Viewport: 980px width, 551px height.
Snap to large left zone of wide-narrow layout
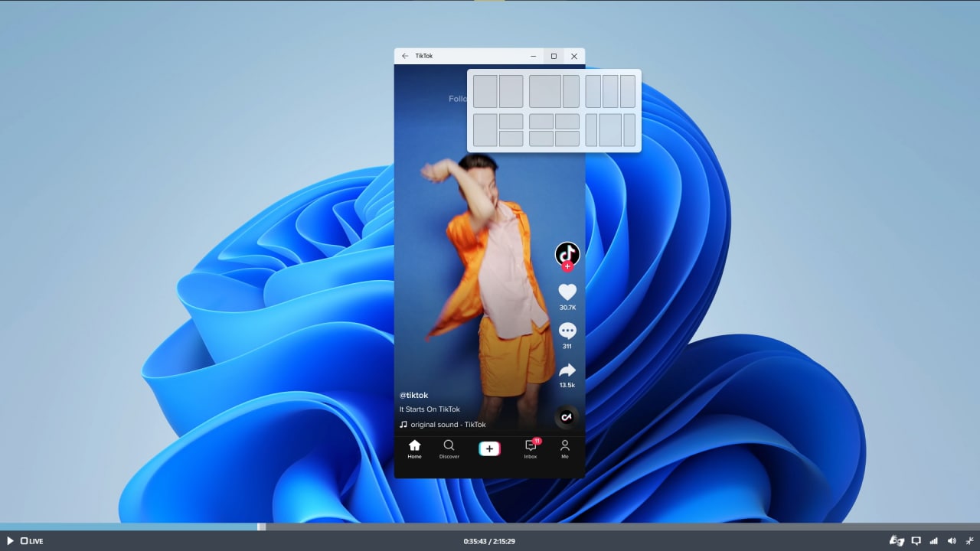click(545, 91)
